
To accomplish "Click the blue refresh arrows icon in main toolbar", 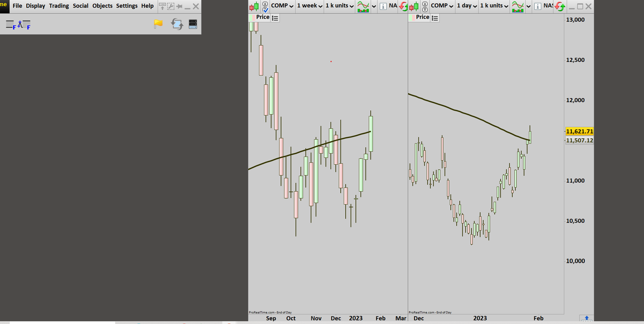I will 177,24.
